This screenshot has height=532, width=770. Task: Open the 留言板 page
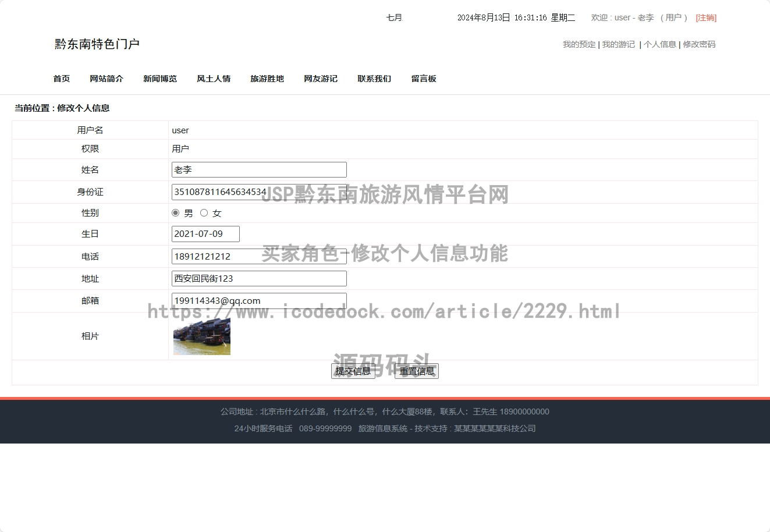coord(424,79)
